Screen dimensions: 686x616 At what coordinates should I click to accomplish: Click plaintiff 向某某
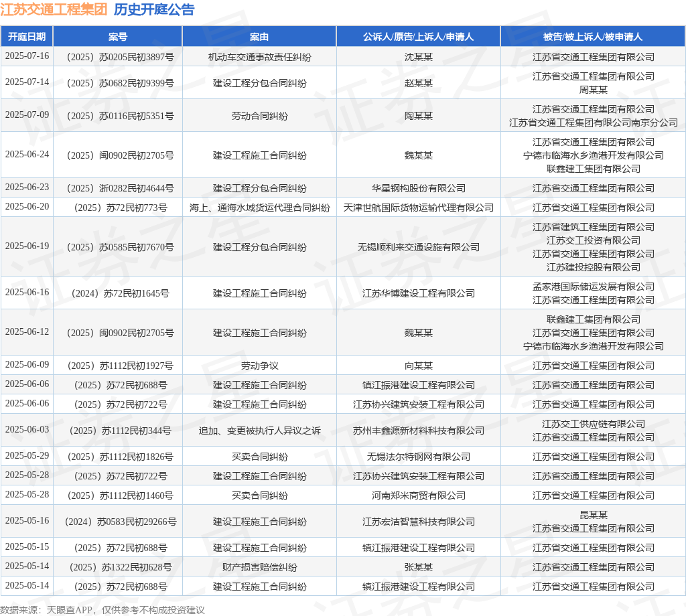click(x=418, y=366)
